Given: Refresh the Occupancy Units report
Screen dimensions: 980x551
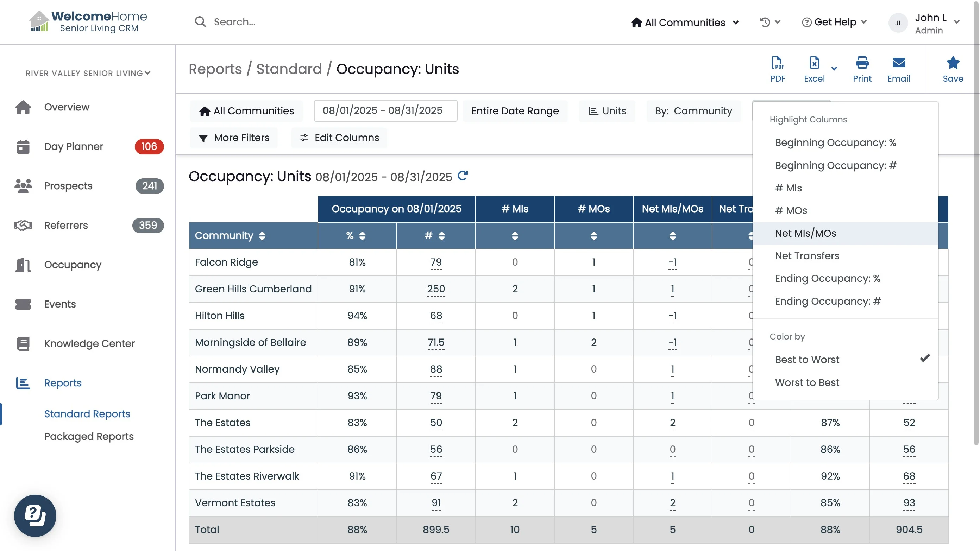Looking at the screenshot, I should pos(462,176).
